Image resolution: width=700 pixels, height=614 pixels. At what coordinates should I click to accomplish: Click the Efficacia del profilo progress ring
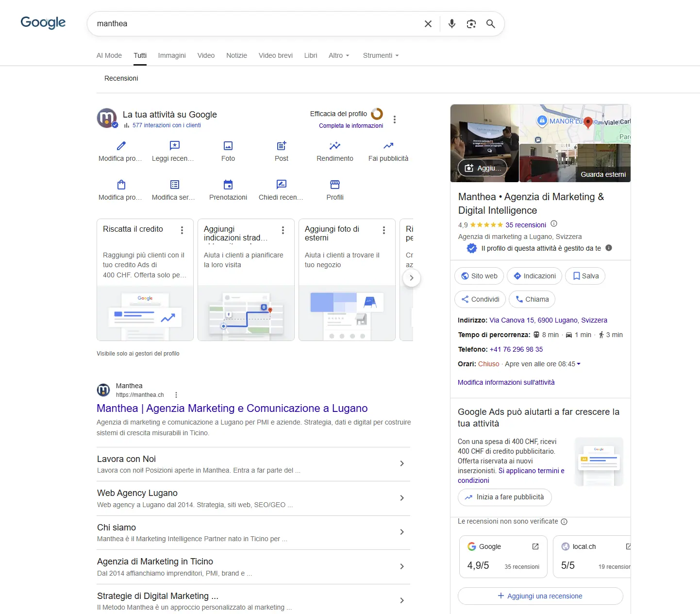coord(377,114)
